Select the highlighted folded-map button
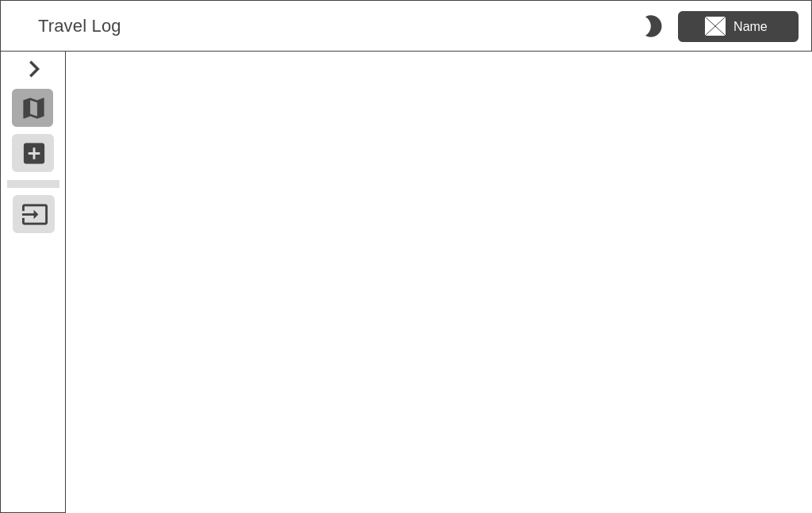 click(x=33, y=108)
